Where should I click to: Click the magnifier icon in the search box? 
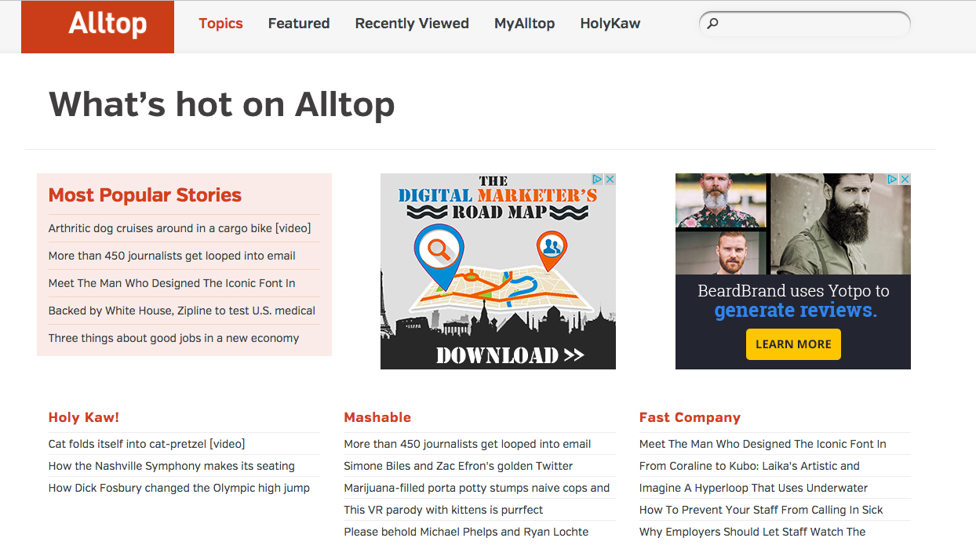[x=712, y=24]
